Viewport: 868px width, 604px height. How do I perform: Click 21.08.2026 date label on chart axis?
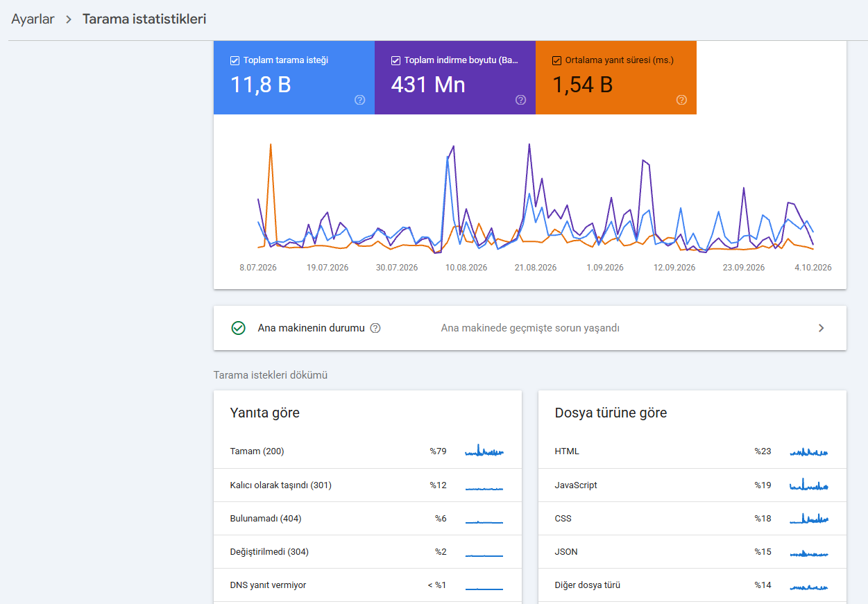(536, 268)
